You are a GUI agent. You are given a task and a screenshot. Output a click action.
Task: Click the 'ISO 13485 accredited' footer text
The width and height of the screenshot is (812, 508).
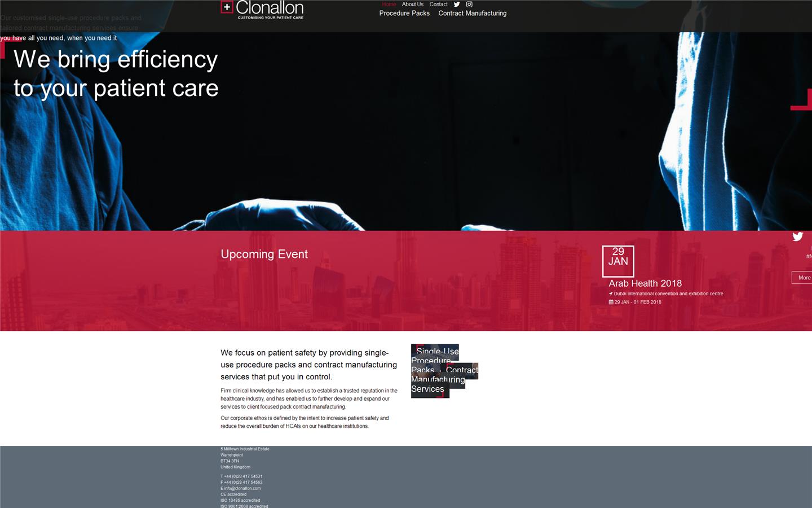240,501
